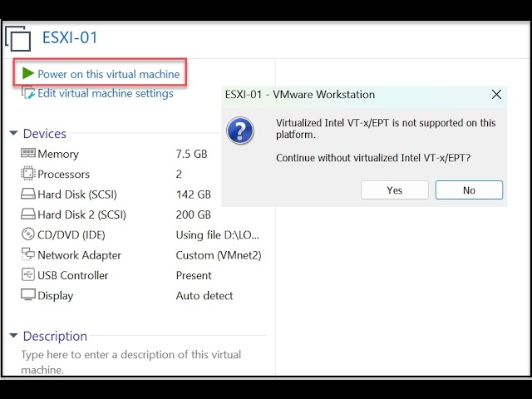Click the Devices section heading
This screenshot has width=532, height=399.
44,133
